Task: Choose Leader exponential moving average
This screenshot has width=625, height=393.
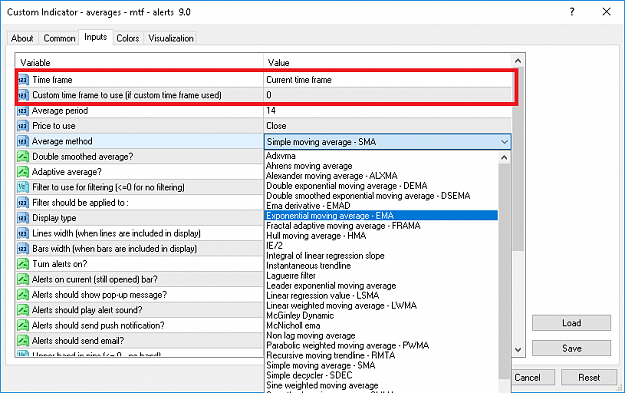Action: tap(331, 285)
